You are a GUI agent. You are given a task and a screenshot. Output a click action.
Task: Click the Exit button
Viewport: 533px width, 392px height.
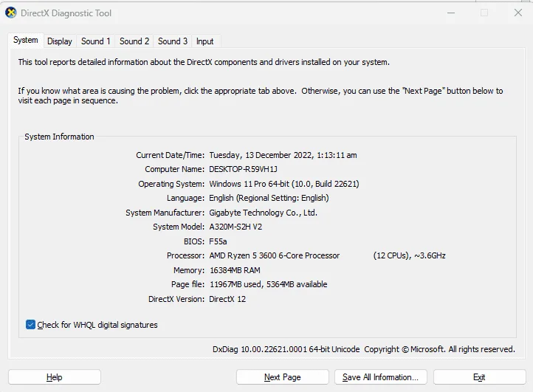click(479, 377)
